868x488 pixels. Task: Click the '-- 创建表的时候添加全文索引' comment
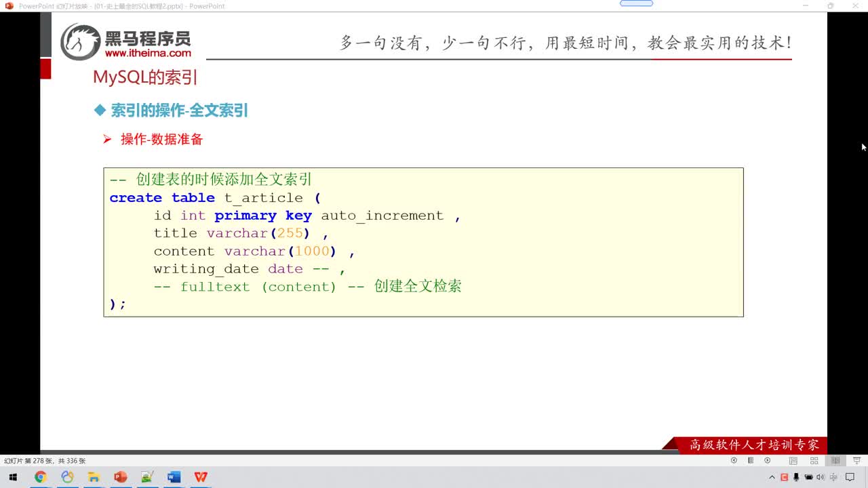click(210, 180)
